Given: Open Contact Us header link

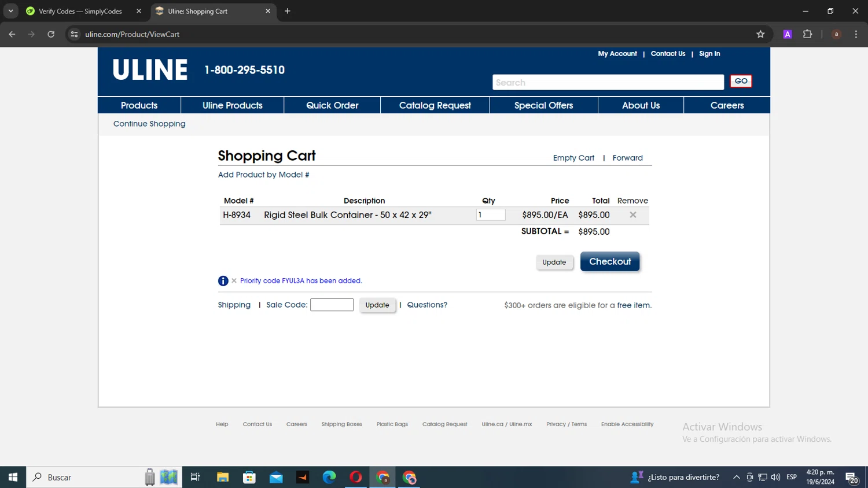Looking at the screenshot, I should coord(668,54).
